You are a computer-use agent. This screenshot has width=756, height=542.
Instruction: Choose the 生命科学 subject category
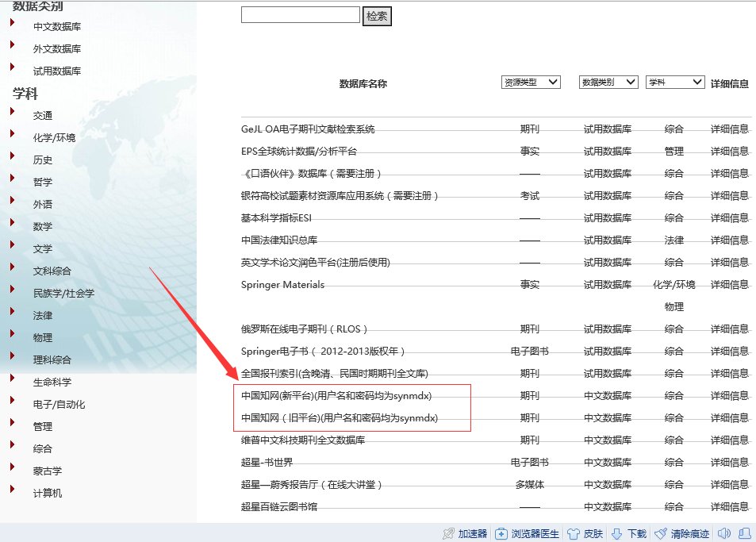click(52, 382)
